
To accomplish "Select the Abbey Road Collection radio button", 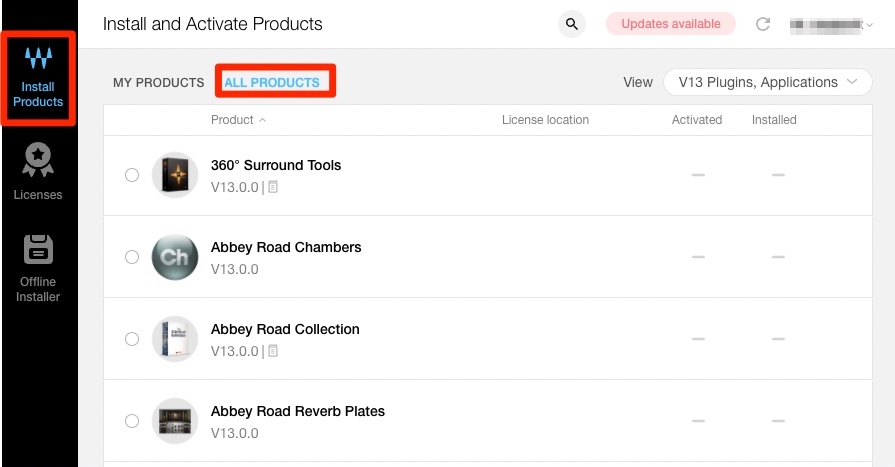I will pos(132,339).
